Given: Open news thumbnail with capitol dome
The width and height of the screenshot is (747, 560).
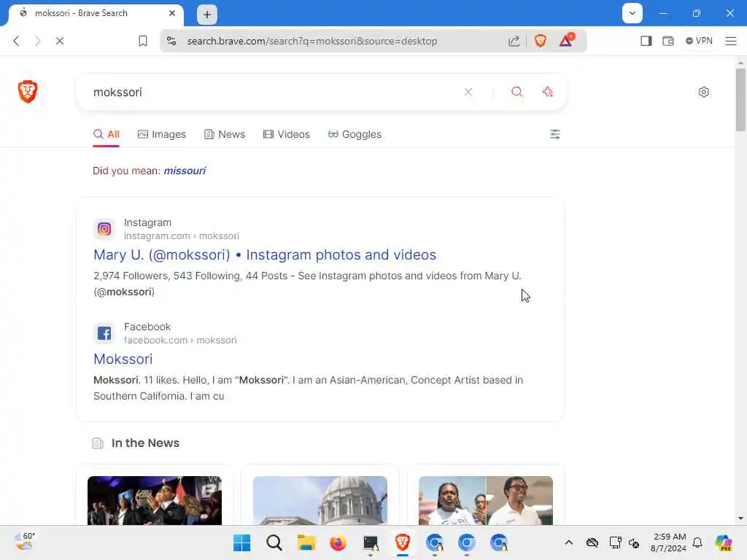Looking at the screenshot, I should coord(320,500).
